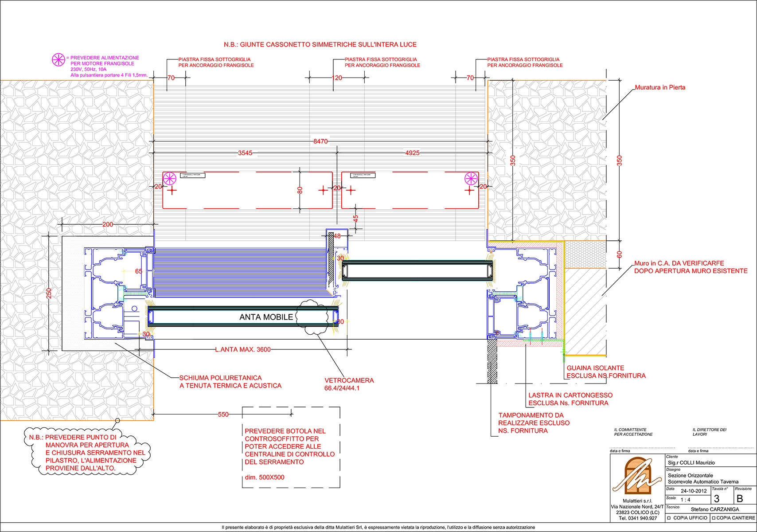Select the SCHIUMA POLIURETANICA annotation
Viewport: 757px width, 532px height.
[x=230, y=382]
